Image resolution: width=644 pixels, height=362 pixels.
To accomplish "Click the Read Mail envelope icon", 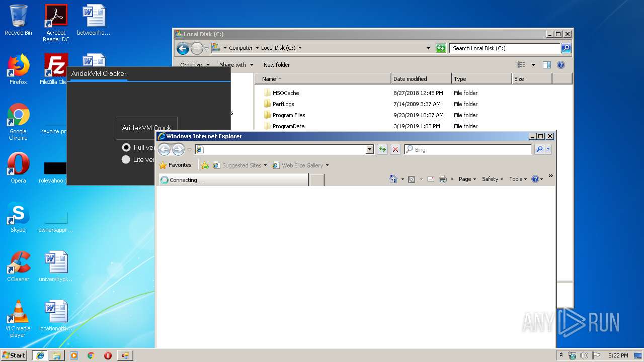I will (x=431, y=179).
